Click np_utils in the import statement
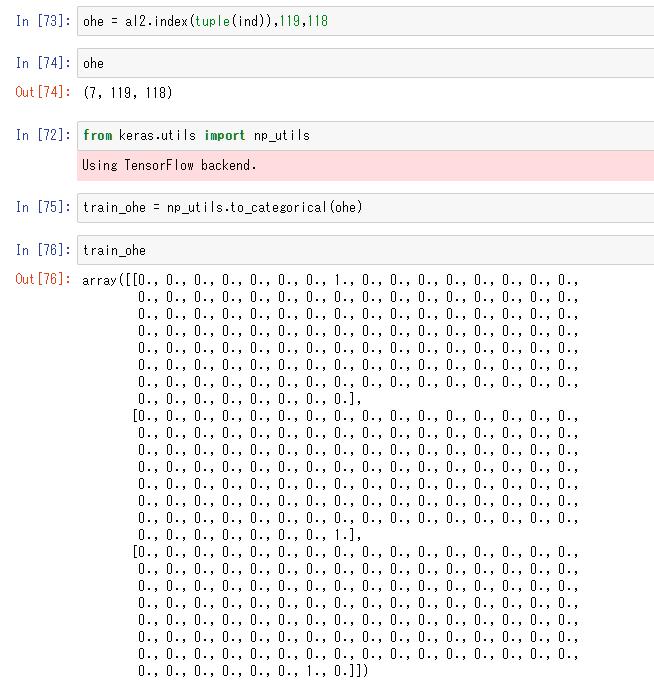Viewport: 654px width, 690px height. point(282,136)
